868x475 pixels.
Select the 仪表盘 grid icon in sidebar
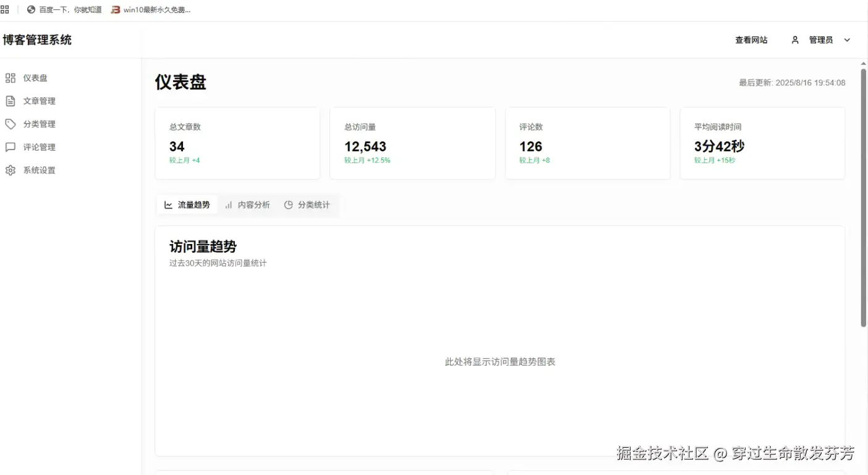tap(10, 78)
